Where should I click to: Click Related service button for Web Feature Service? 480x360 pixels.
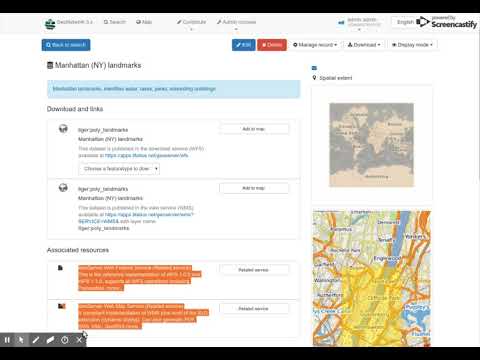pyautogui.click(x=254, y=270)
